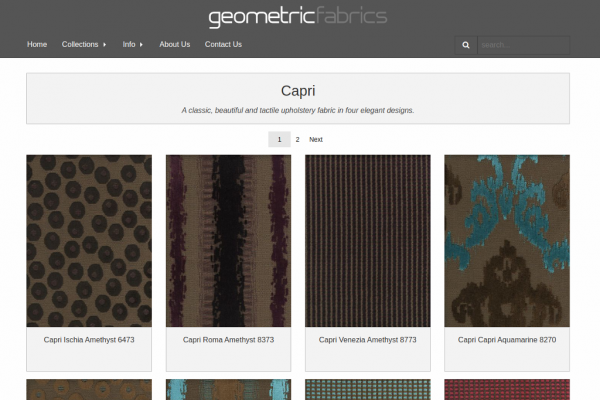Click the Capri Venezia Amethyst 8773 caption
The height and width of the screenshot is (400, 600).
pos(367,340)
